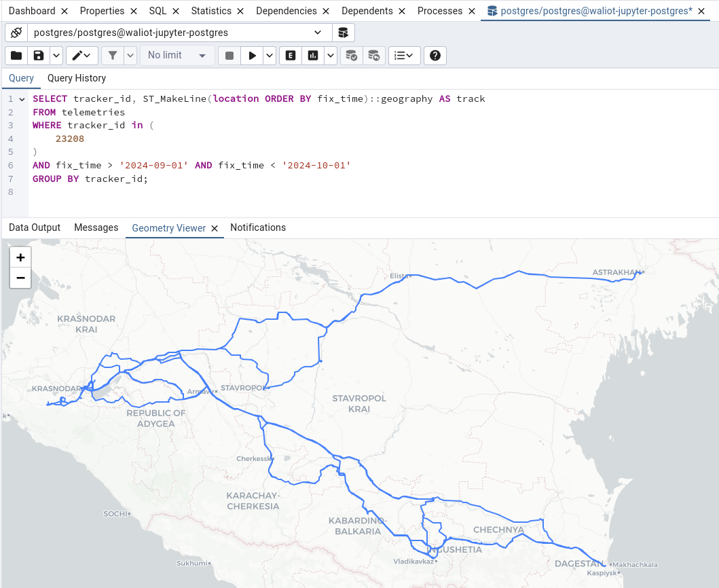Click the SOCHI city label
The width and height of the screenshot is (719, 588).
(115, 514)
